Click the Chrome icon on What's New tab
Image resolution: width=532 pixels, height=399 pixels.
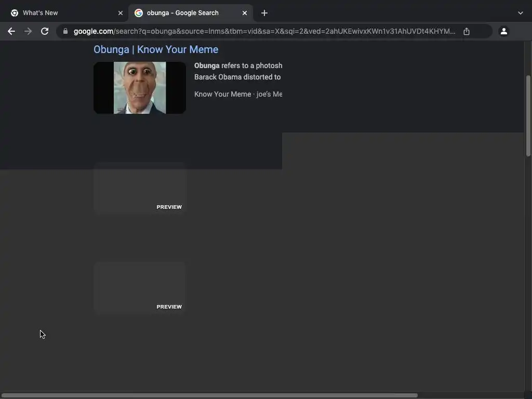coord(15,13)
